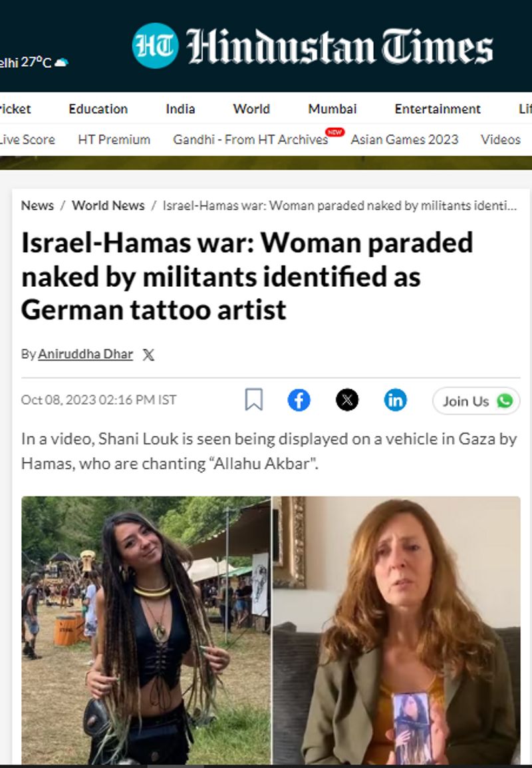Image resolution: width=532 pixels, height=768 pixels.
Task: Click the World News breadcrumb
Action: (108, 205)
